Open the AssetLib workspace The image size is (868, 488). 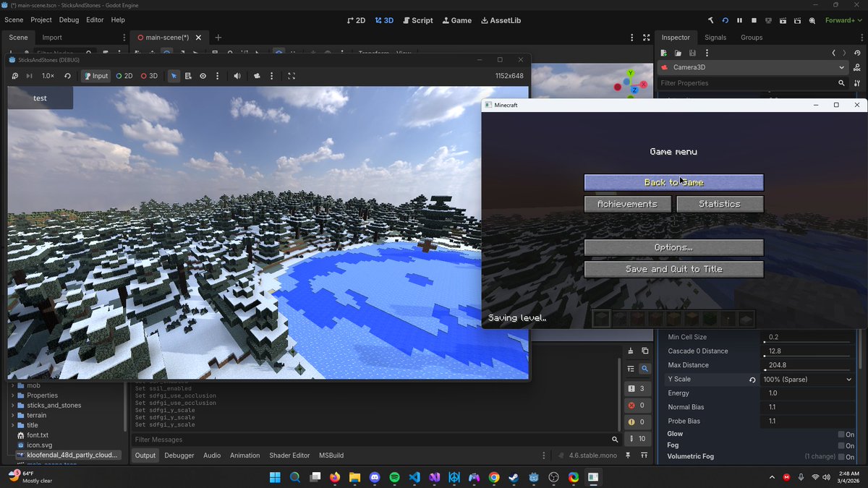point(501,20)
